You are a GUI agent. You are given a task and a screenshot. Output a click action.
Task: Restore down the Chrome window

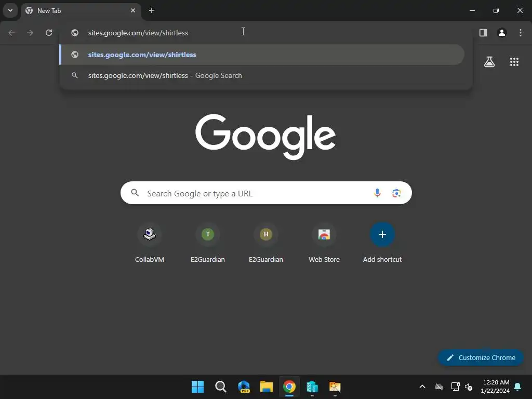coord(496,10)
